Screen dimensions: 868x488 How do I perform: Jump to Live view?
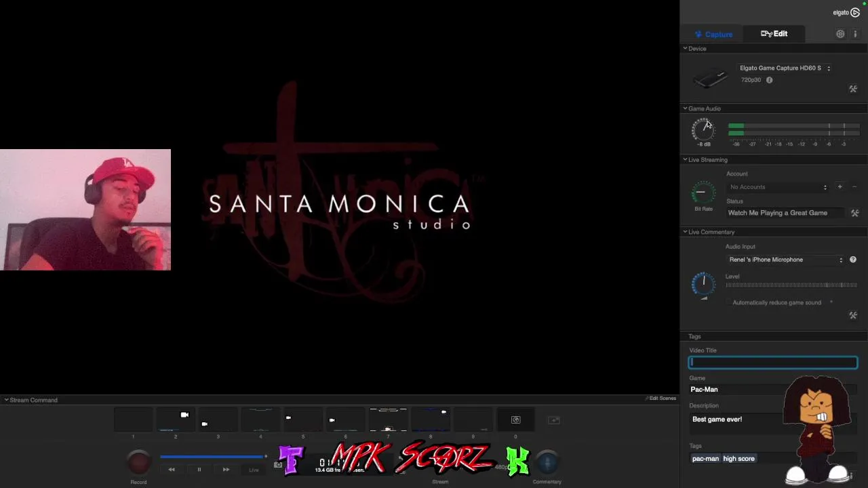tap(254, 470)
